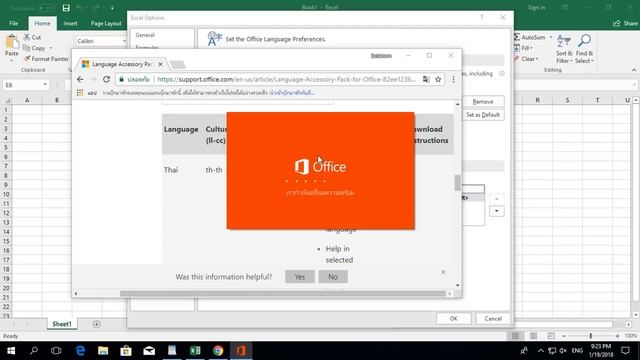Screen dimensions: 640x360
Task: Click the Chrome icon on the taskbar
Action: point(218,350)
